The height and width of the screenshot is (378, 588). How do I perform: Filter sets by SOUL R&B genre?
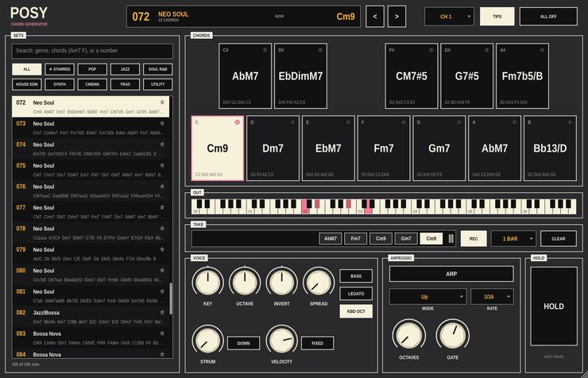click(x=158, y=69)
